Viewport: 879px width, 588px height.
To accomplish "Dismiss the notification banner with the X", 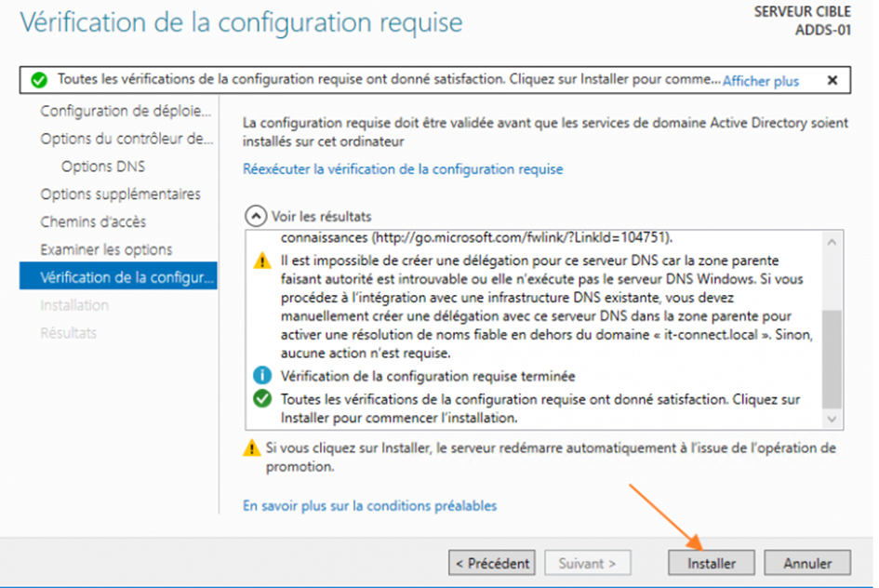I will (832, 80).
